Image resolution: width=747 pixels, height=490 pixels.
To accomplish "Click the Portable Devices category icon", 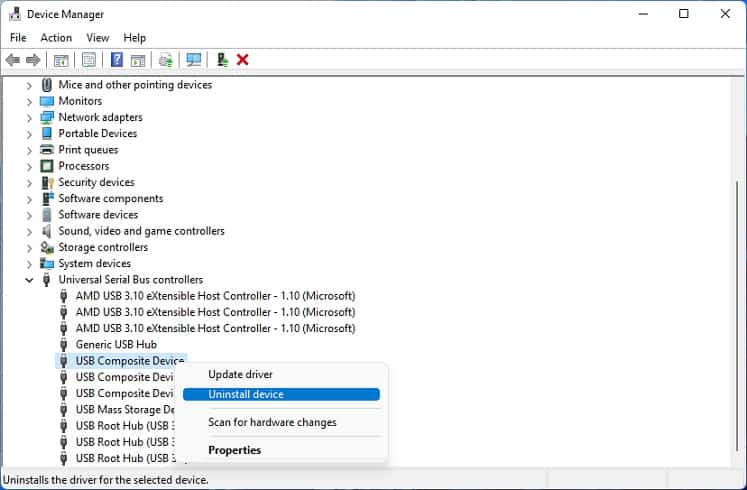I will pos(47,133).
